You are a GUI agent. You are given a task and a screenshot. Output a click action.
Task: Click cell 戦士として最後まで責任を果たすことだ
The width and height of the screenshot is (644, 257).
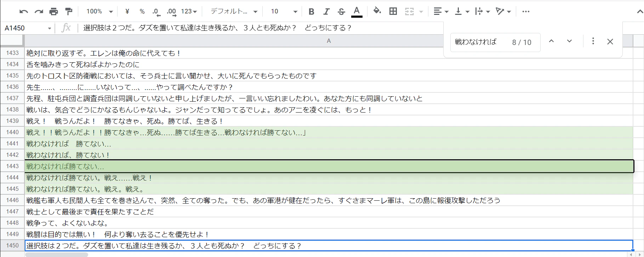tap(329, 212)
